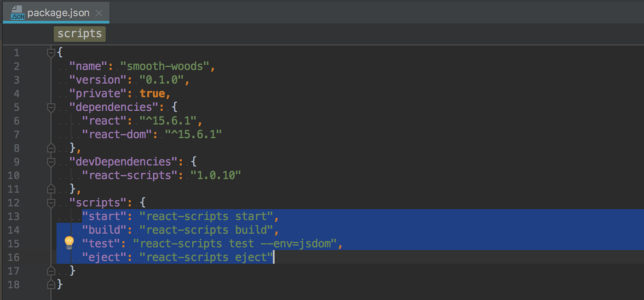Close the package.json tab with the X

[98, 13]
